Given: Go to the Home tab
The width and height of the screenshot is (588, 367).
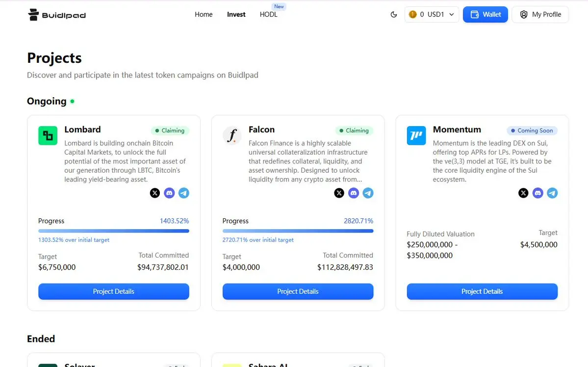Looking at the screenshot, I should pos(204,15).
